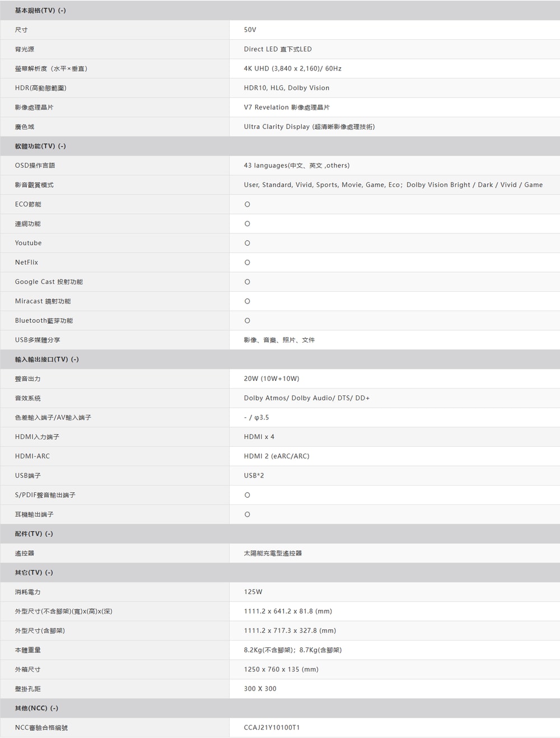Click the circle mark for 連網功能
This screenshot has width=560, height=738.
(248, 224)
